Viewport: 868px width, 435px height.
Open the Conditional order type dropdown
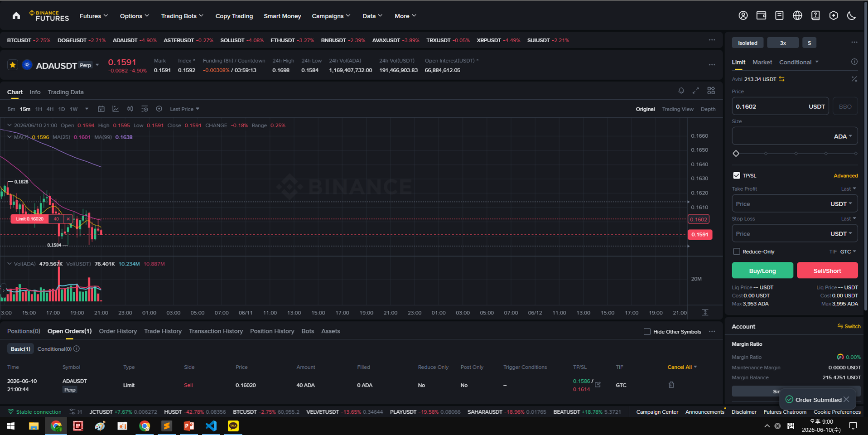pyautogui.click(x=799, y=62)
